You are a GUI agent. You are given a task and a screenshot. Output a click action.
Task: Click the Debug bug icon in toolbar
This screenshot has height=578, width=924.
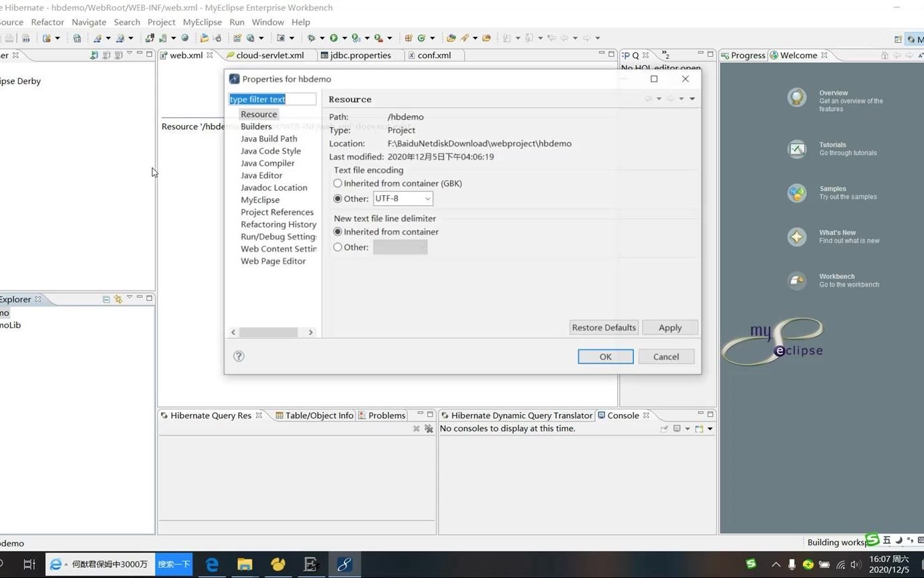(x=311, y=38)
